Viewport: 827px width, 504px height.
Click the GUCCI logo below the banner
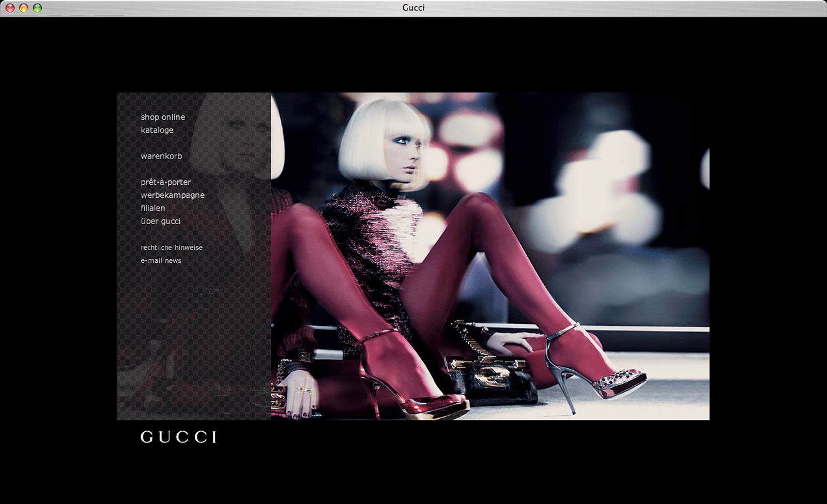coord(179,437)
